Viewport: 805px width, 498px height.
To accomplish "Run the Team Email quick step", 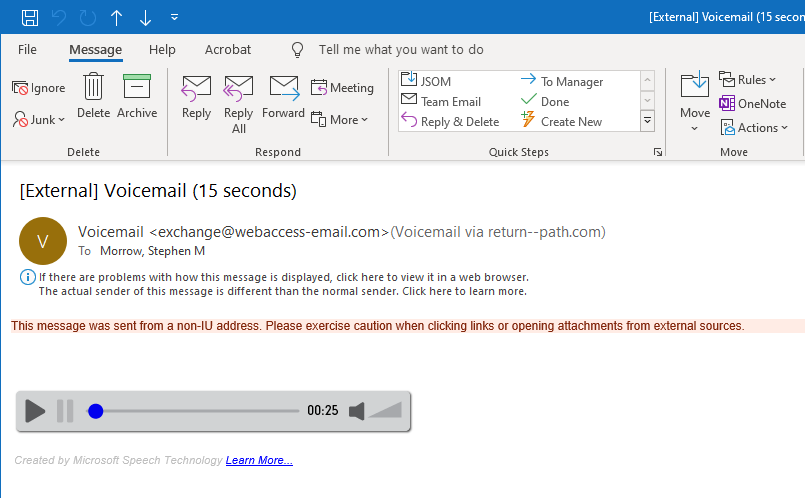I will click(441, 102).
